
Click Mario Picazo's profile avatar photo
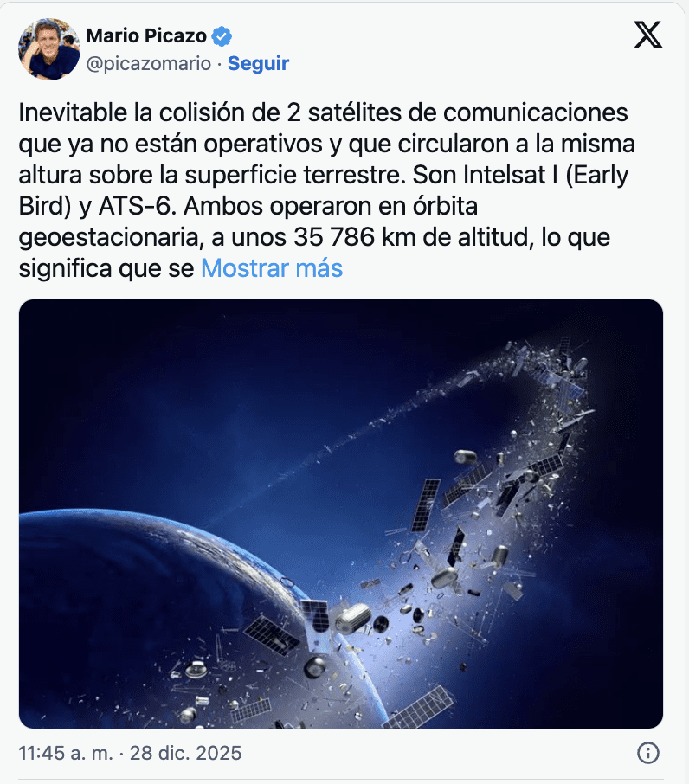[x=49, y=49]
